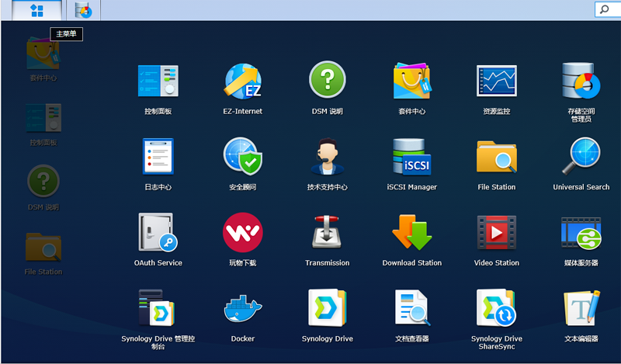
Task: Open 套件中心 in the main menu grid
Action: pos(412,81)
